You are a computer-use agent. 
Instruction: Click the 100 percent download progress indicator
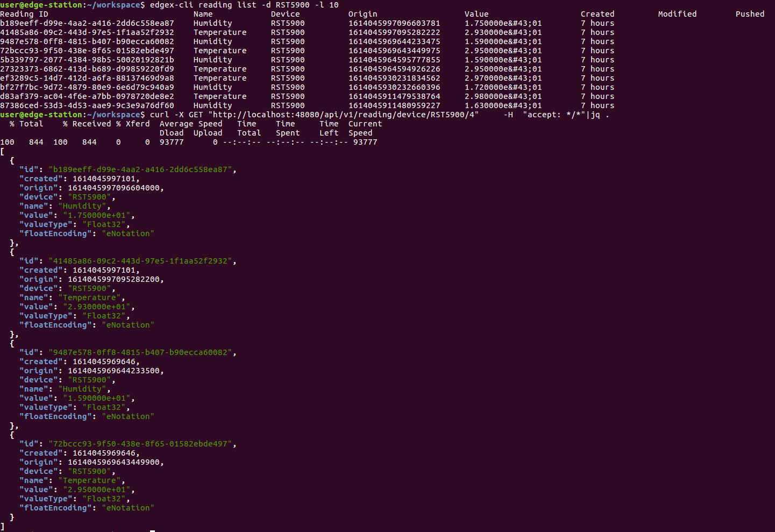8,141
